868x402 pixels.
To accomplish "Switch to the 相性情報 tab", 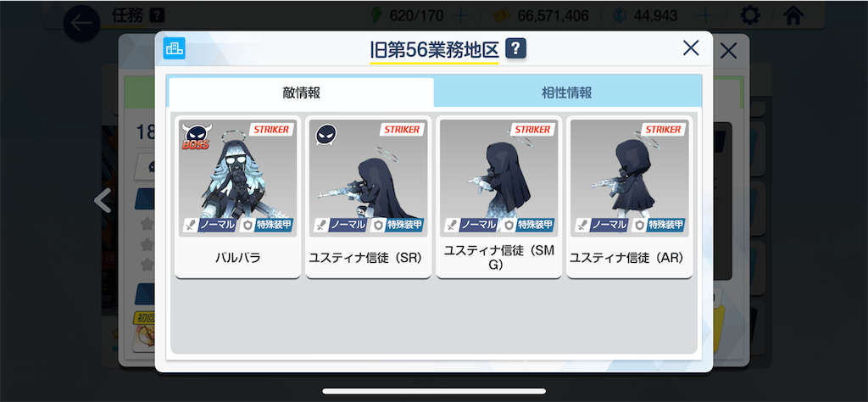I will tap(567, 92).
